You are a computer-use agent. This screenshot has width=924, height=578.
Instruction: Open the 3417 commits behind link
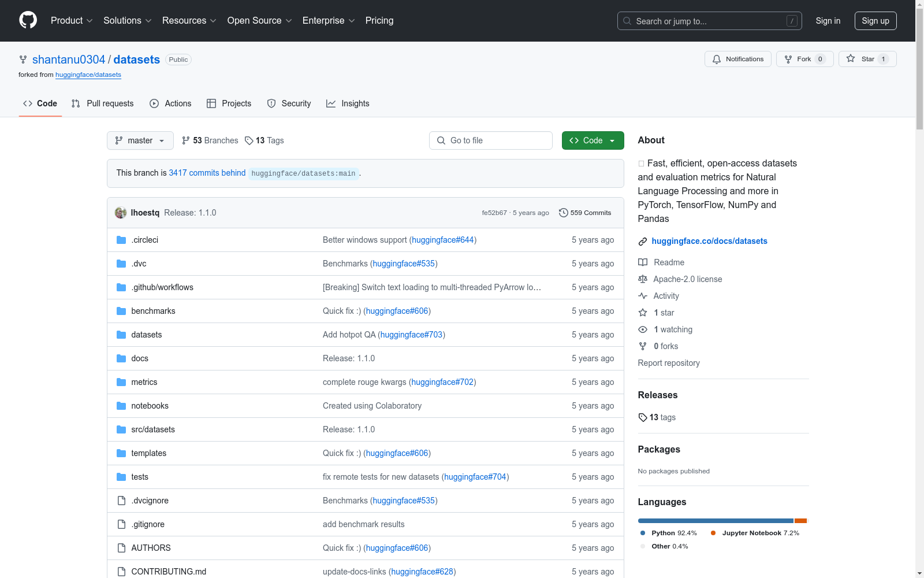[x=207, y=173]
